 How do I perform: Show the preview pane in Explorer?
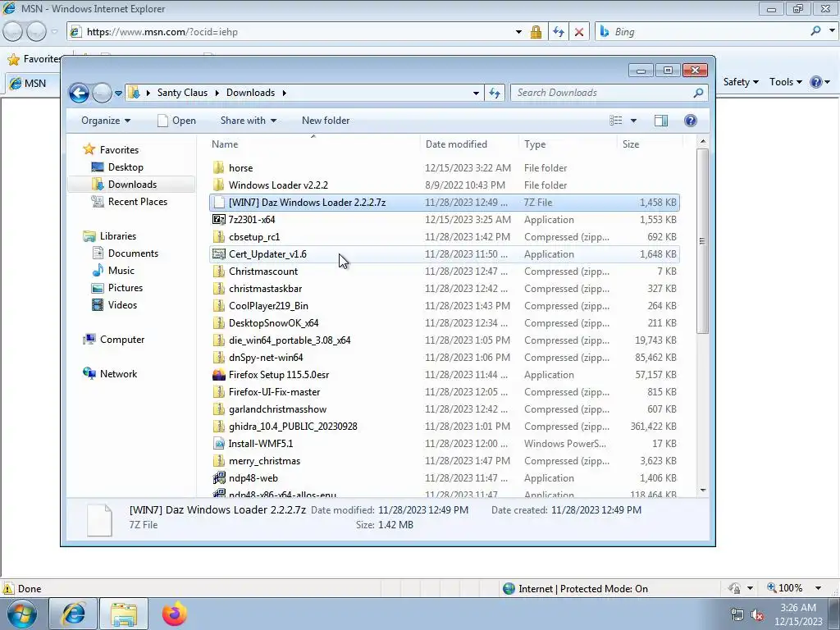click(x=661, y=121)
